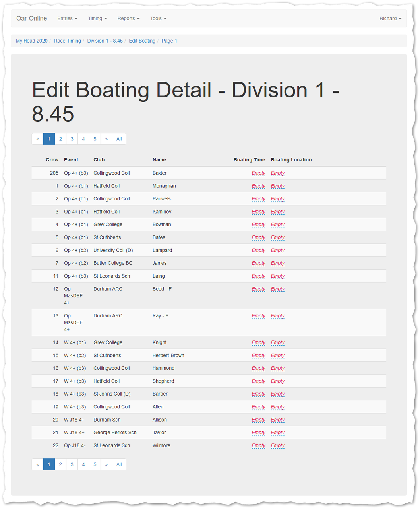Show All entries using top pagination
This screenshot has width=420, height=509.
tap(119, 139)
